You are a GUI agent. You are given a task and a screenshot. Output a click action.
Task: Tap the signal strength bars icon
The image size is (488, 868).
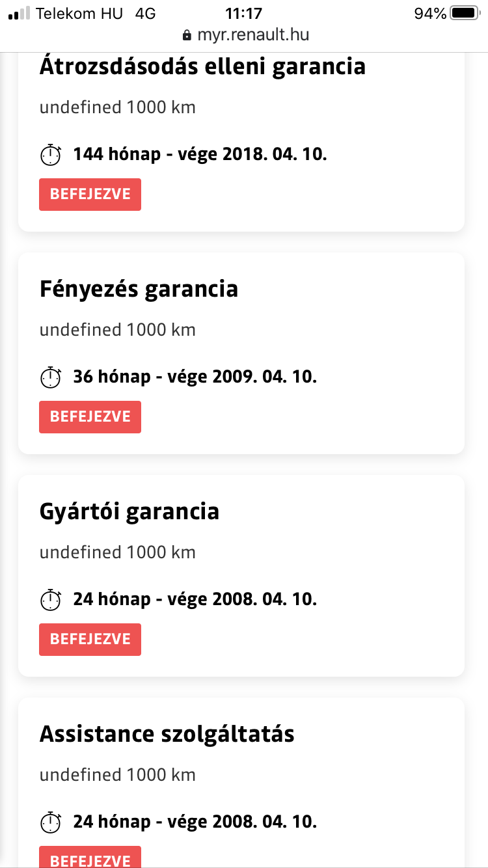[19, 13]
